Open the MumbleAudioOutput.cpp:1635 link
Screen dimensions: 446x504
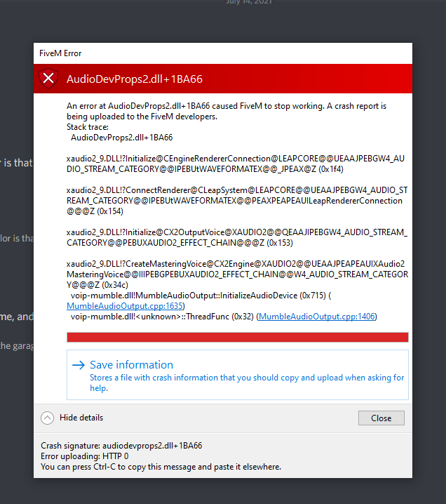(125, 305)
